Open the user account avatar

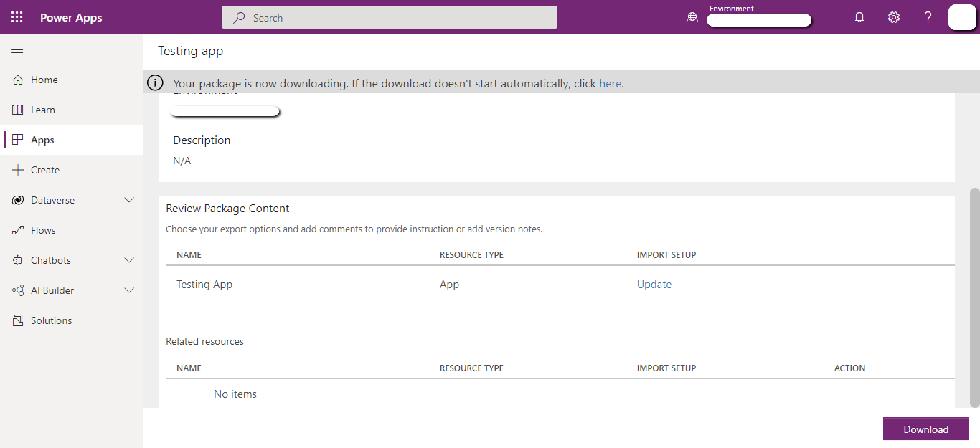(x=962, y=17)
